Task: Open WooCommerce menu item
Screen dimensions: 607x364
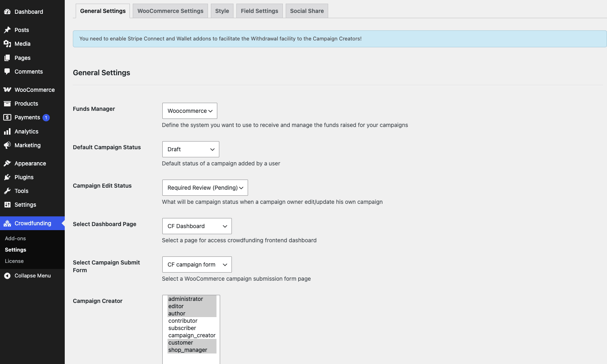Action: pos(32,90)
